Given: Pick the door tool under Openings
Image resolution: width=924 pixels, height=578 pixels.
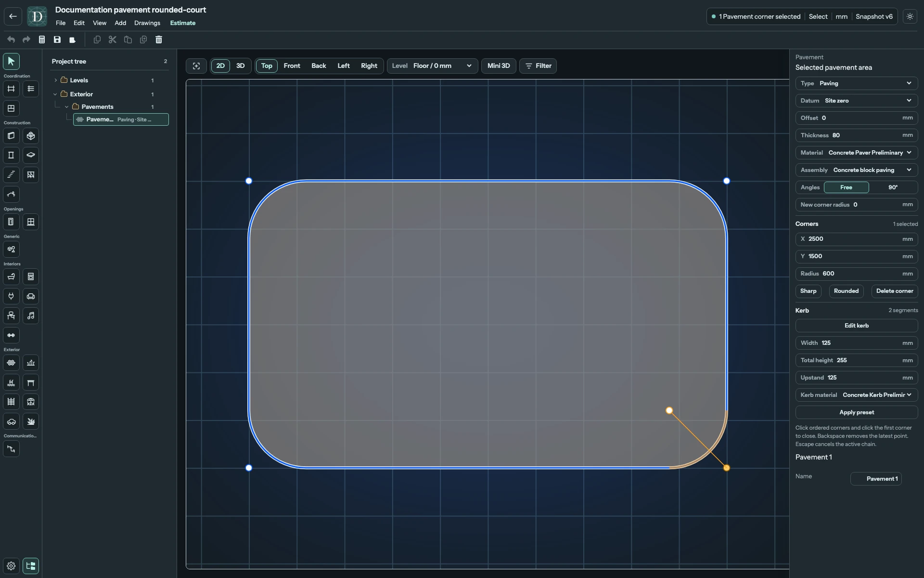Looking at the screenshot, I should [x=11, y=222].
